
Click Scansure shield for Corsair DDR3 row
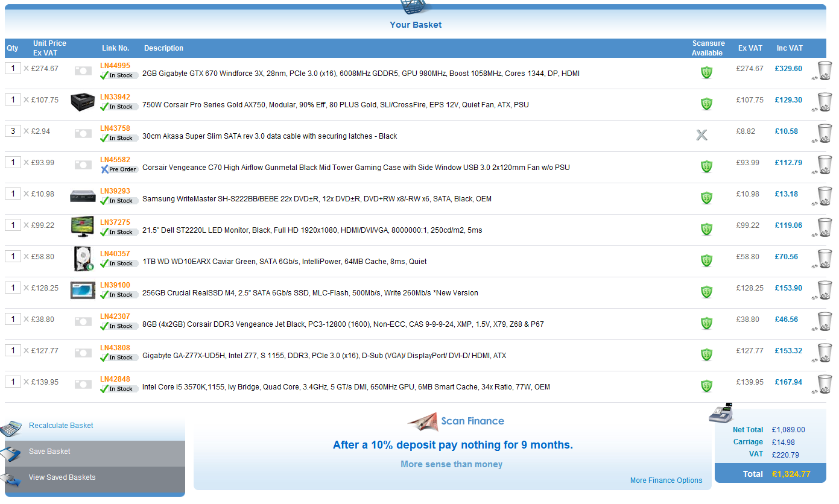(706, 323)
